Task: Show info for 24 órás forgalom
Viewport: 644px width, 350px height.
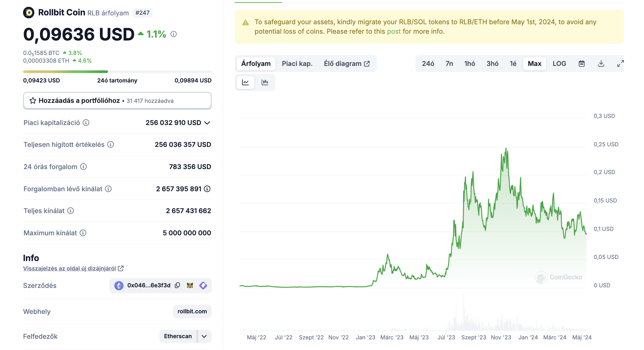Action: pos(84,167)
